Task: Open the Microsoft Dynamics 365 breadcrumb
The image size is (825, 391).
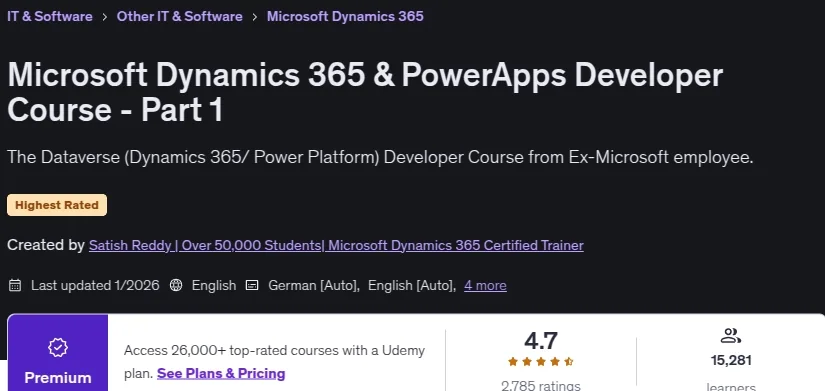Action: click(x=345, y=16)
